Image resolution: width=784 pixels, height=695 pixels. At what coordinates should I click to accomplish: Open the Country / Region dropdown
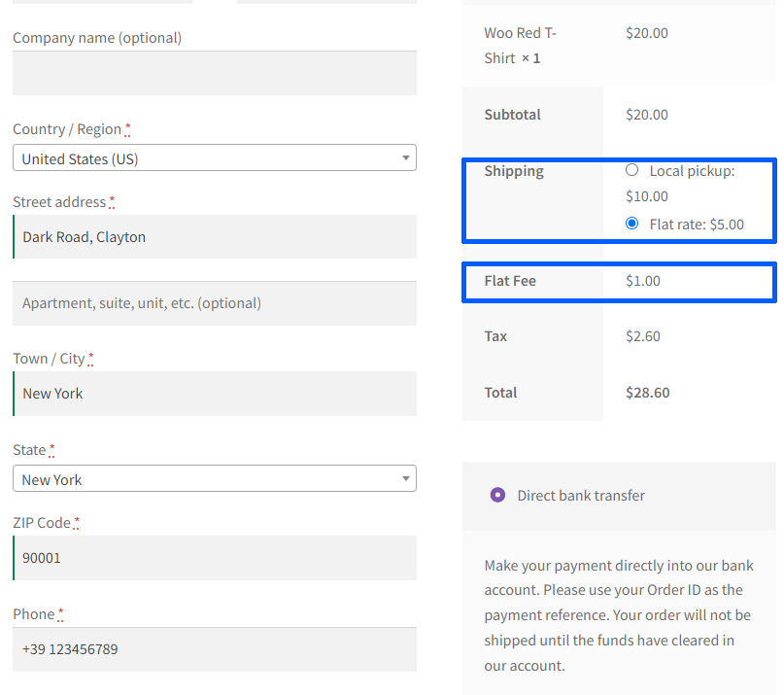[x=214, y=157]
